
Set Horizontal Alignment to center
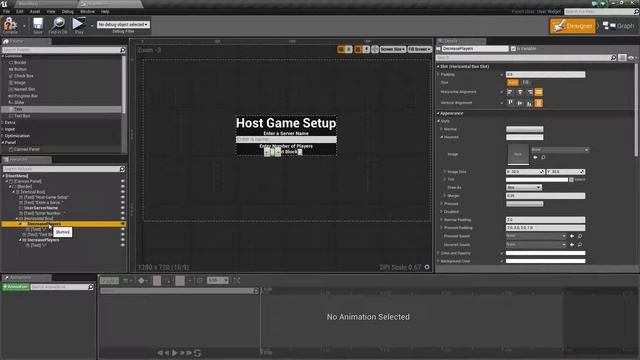pyautogui.click(x=520, y=92)
